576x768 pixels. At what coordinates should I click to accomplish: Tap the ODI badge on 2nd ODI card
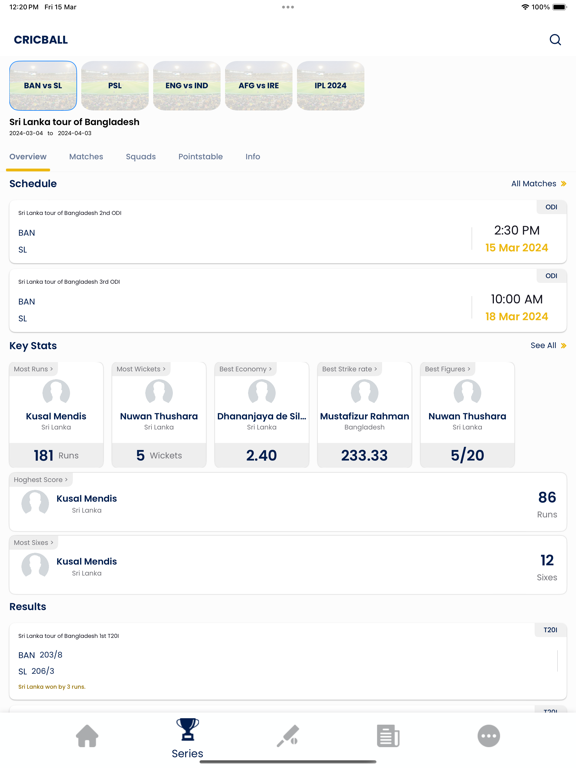[x=552, y=207]
